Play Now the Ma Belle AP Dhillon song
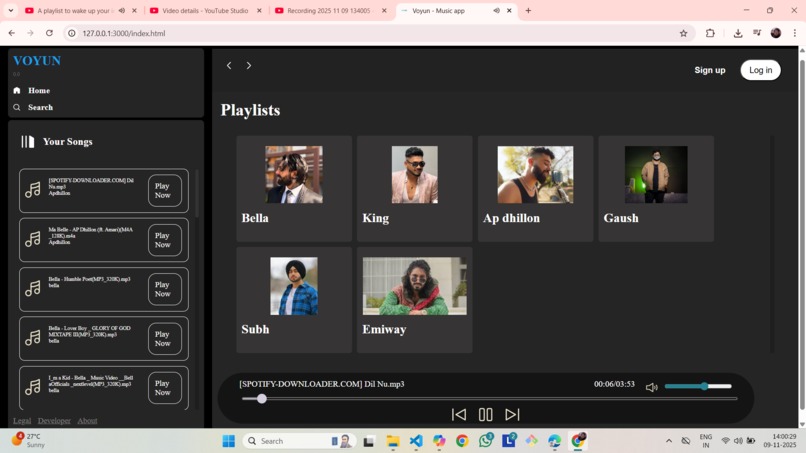This screenshot has height=453, width=806. point(164,240)
